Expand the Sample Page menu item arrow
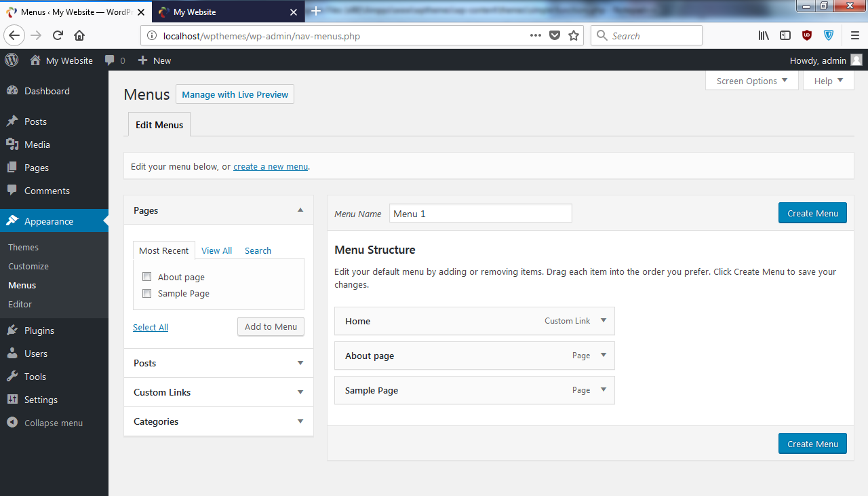The height and width of the screenshot is (496, 868). coord(604,390)
